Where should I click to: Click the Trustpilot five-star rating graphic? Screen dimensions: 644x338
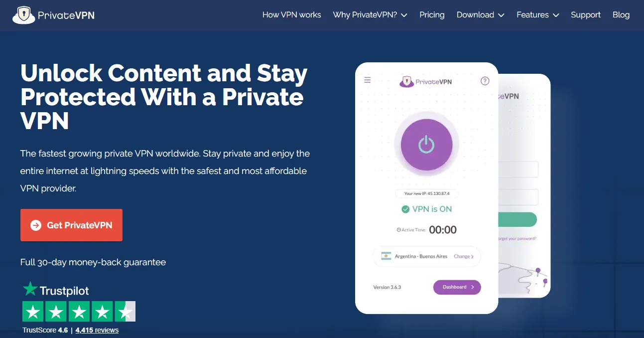point(79,312)
